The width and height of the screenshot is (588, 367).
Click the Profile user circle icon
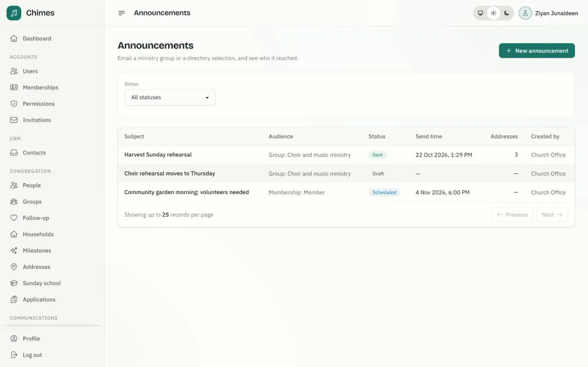pyautogui.click(x=14, y=339)
